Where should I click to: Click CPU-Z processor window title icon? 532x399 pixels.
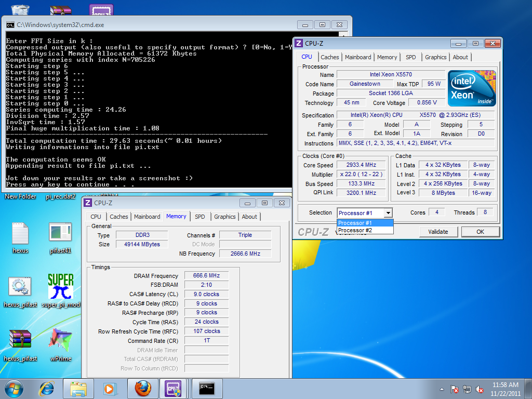point(299,44)
